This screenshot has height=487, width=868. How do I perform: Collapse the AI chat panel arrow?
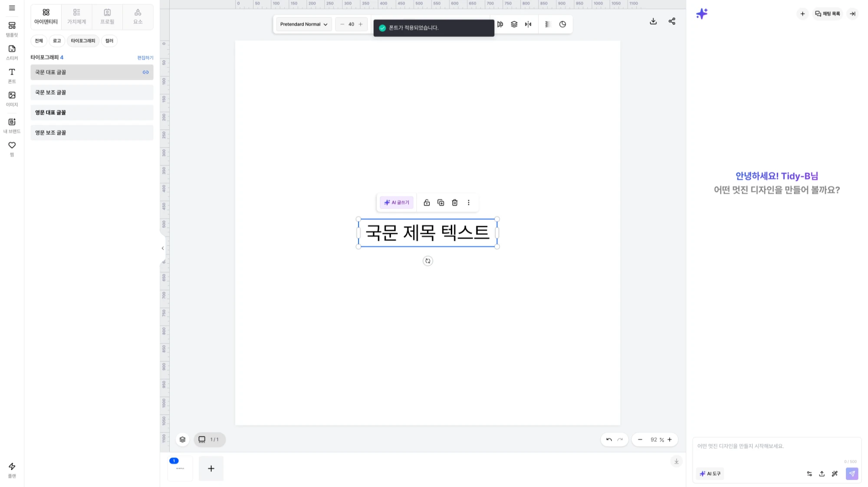coord(853,14)
